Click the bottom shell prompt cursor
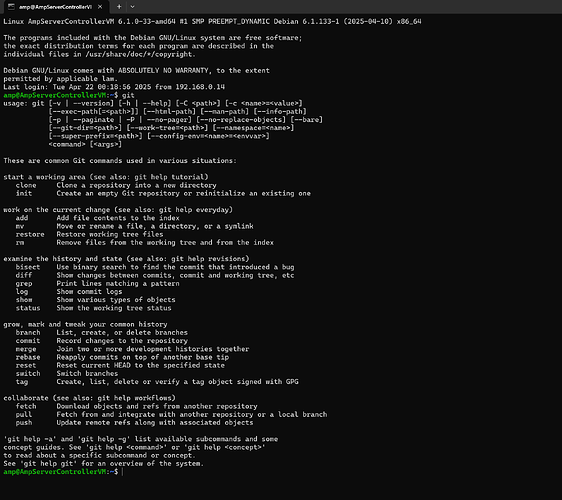Image resolution: width=562 pixels, height=500 pixels. pyautogui.click(x=122, y=472)
